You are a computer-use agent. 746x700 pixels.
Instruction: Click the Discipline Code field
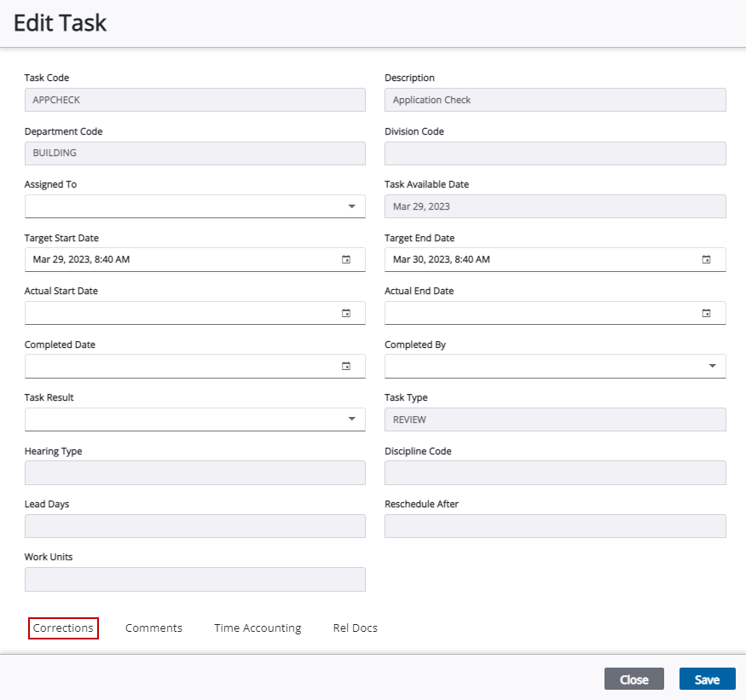555,472
